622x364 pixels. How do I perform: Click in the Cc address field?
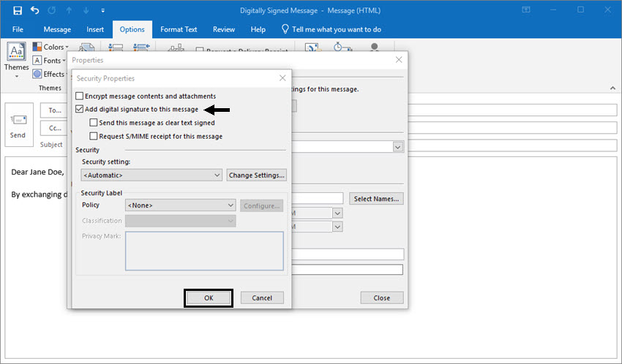click(513, 127)
